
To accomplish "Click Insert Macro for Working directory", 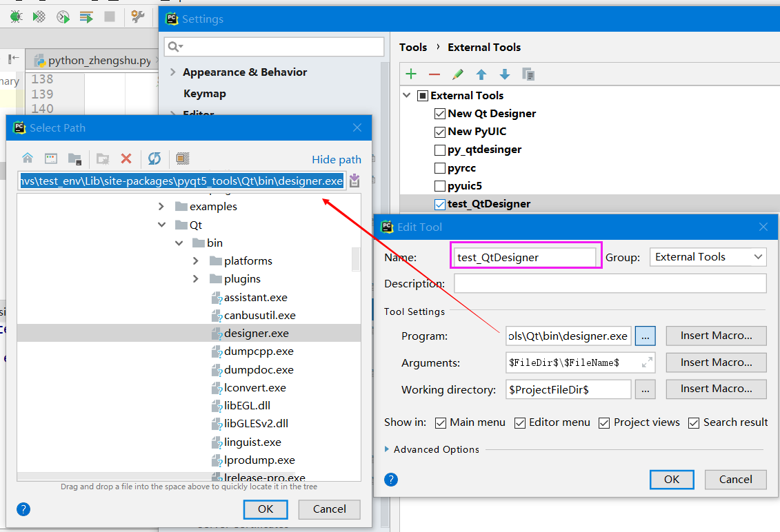I will 716,389.
